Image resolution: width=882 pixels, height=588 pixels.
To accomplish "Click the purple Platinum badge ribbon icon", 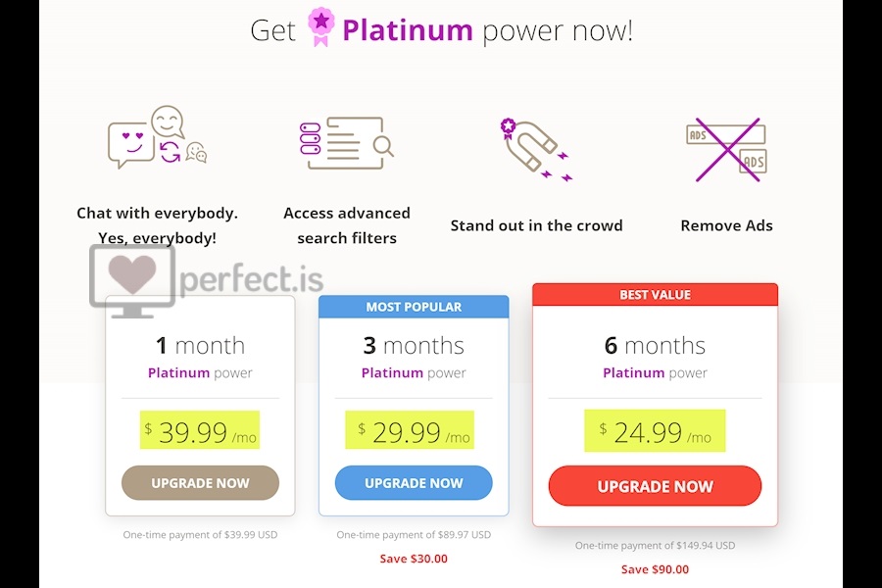I will coord(321,26).
